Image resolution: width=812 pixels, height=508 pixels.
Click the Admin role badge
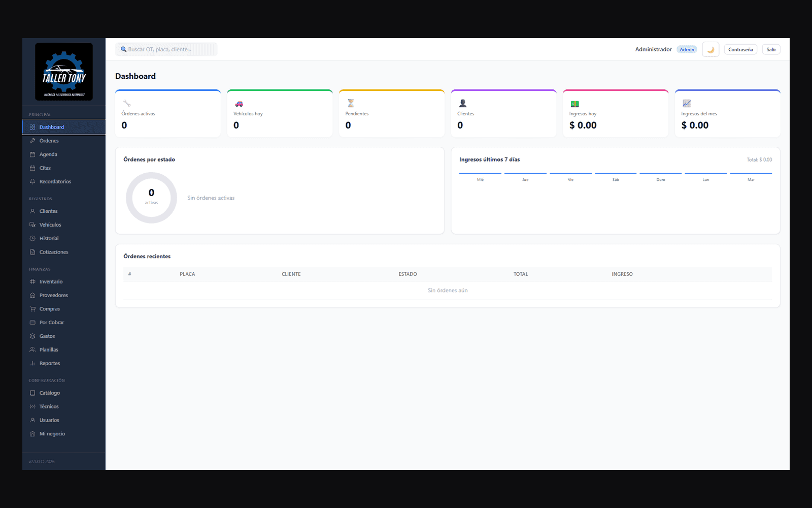pos(687,49)
